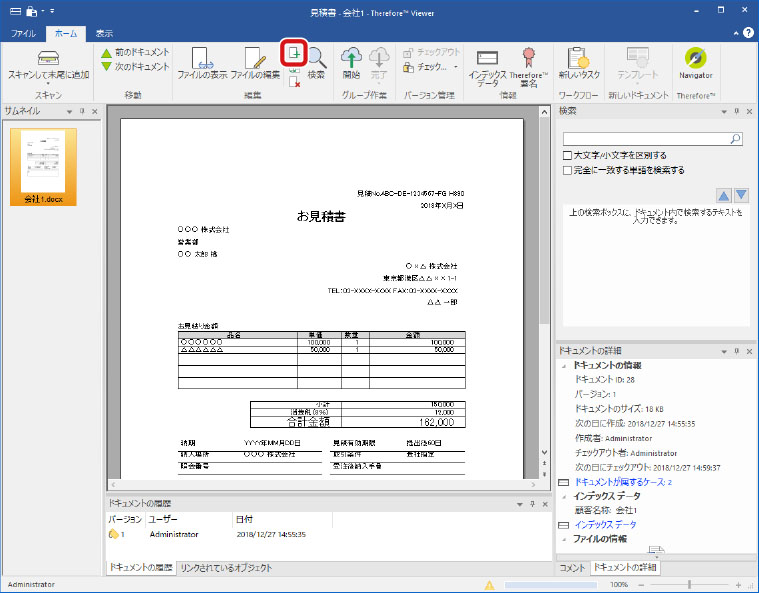The image size is (759, 593).
Task: Open インデックスデータ from the ribbon
Action: click(488, 64)
